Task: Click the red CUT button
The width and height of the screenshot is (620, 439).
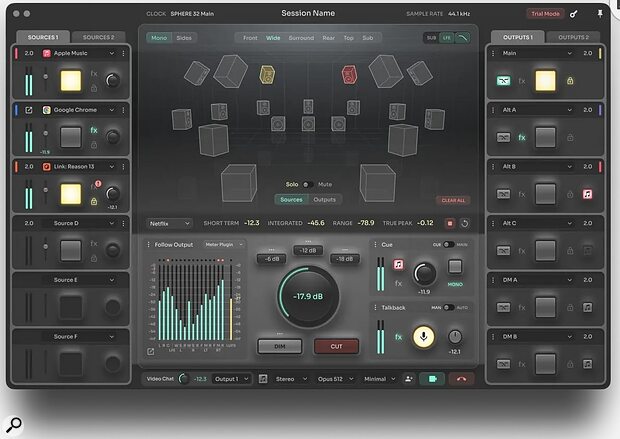Action: (x=336, y=346)
